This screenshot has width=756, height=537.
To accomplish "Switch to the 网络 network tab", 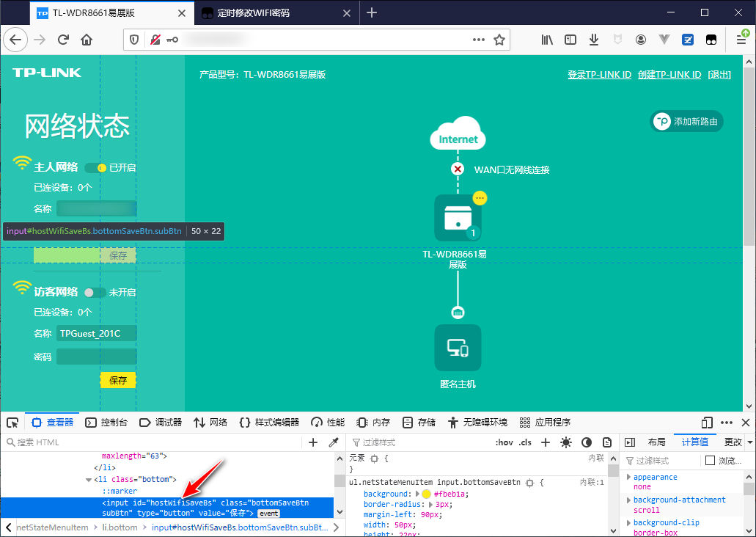I will click(210, 423).
